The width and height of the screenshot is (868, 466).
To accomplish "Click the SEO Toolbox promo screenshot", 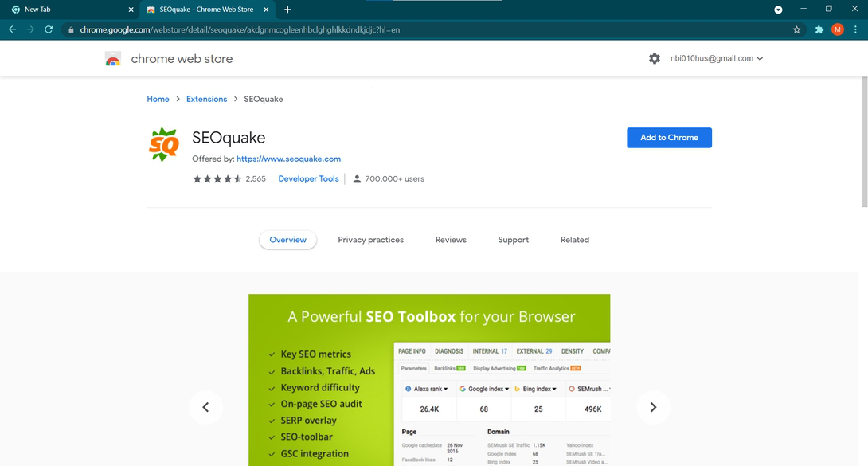I will point(429,380).
